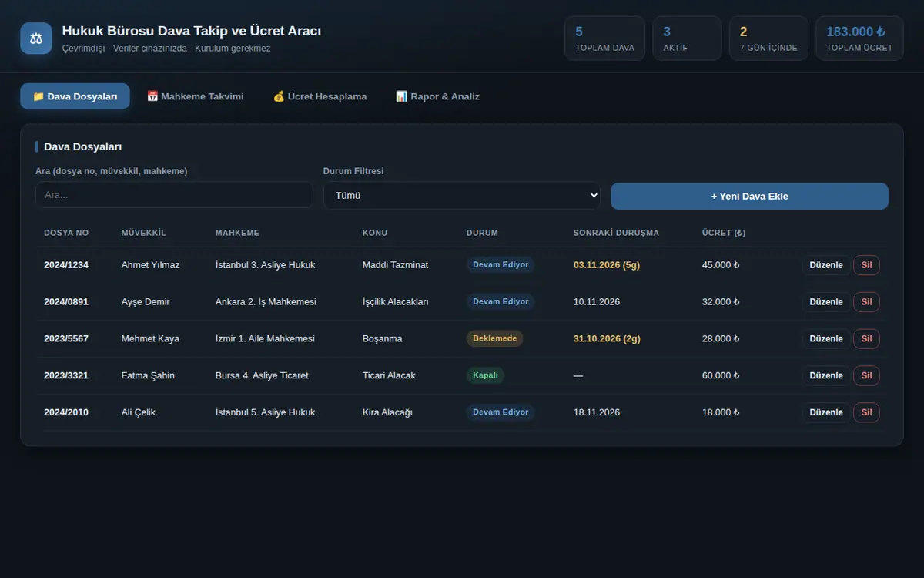Select the Aktif stat card

687,39
